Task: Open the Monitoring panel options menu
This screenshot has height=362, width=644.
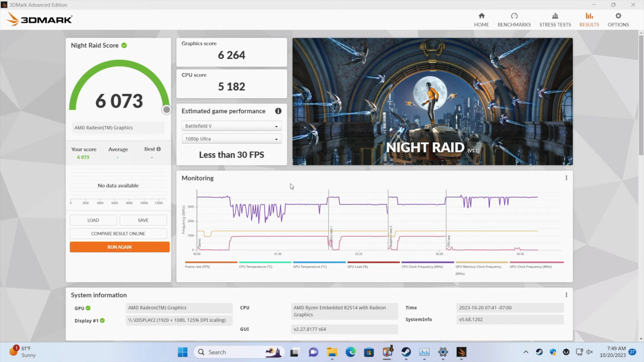Action: click(x=566, y=178)
